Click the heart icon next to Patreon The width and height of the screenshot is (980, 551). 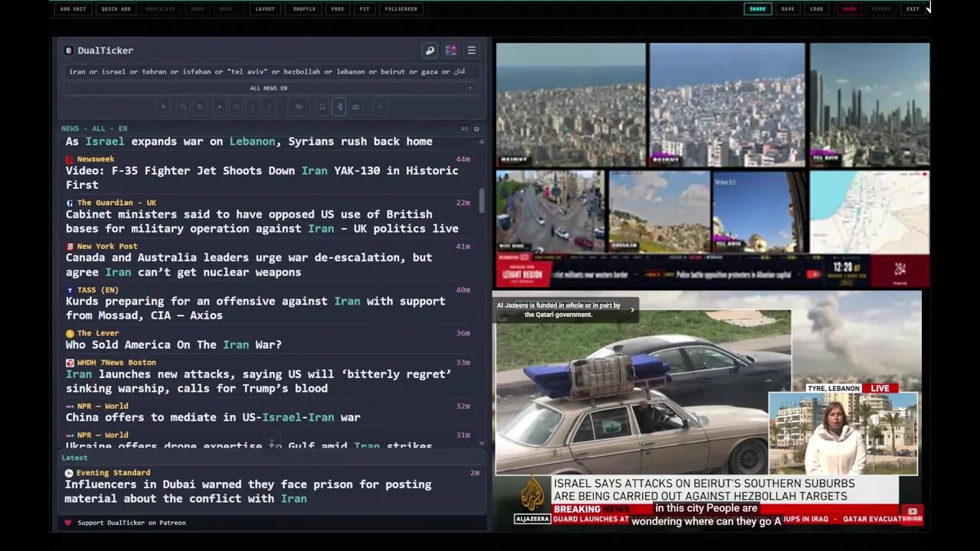pos(67,523)
